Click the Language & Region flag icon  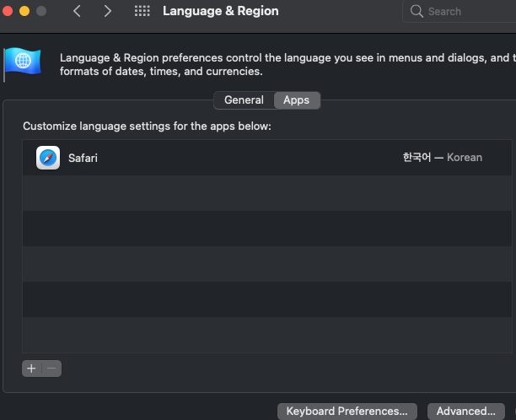(x=23, y=63)
